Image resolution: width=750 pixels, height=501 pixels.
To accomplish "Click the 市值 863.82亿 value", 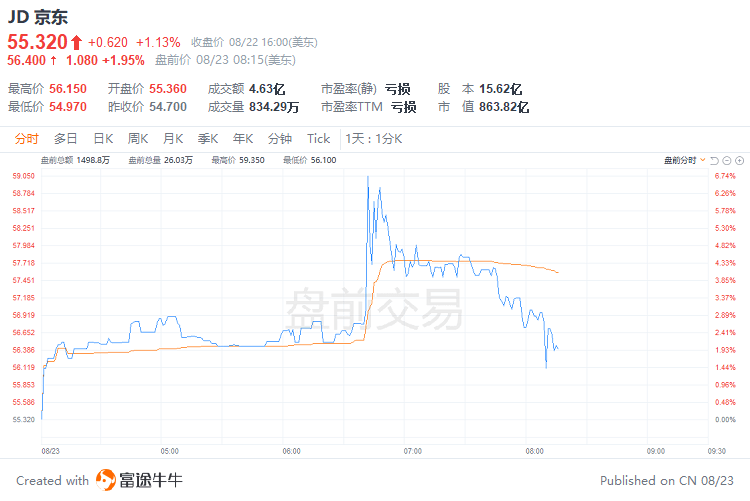I will (504, 107).
